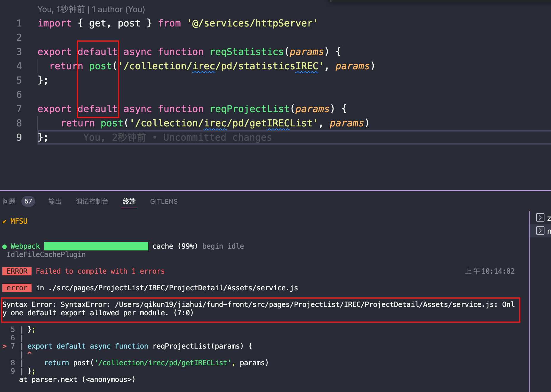This screenshot has height=392, width=551.
Task: Click the GitLens author codelens line
Action: [x=91, y=10]
